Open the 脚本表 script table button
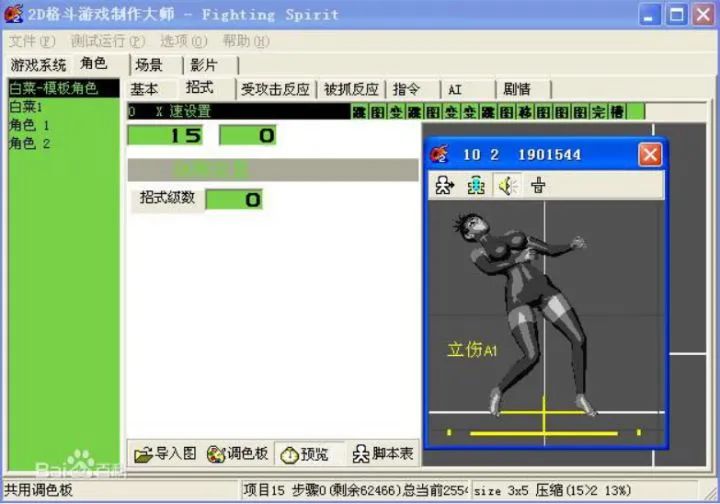This screenshot has width=720, height=504. coord(382,454)
